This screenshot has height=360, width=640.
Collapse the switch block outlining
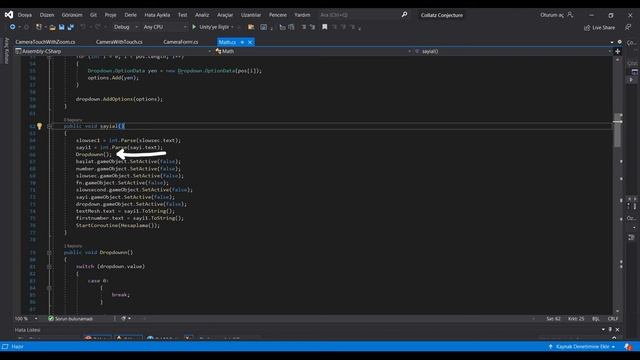(49, 267)
